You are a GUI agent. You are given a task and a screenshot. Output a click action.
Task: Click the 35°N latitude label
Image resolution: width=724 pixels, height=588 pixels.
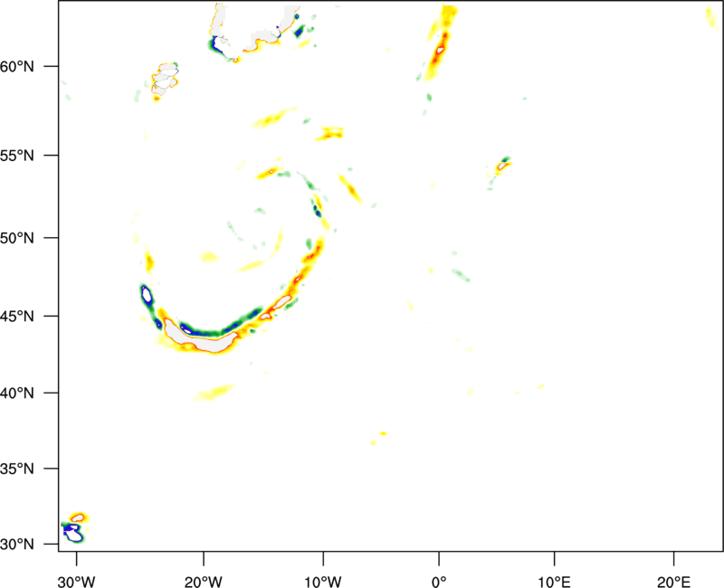(x=17, y=469)
